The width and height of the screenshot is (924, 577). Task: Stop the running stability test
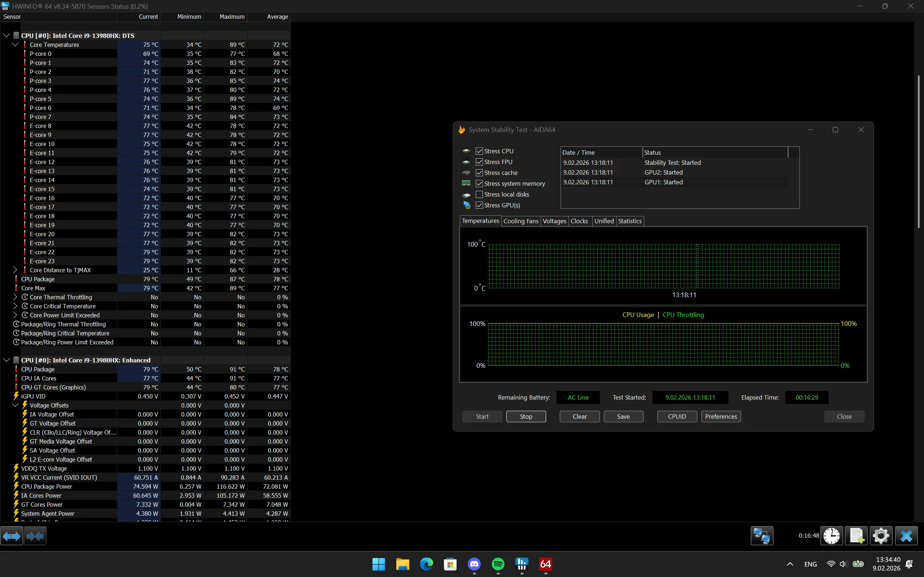[x=526, y=416]
